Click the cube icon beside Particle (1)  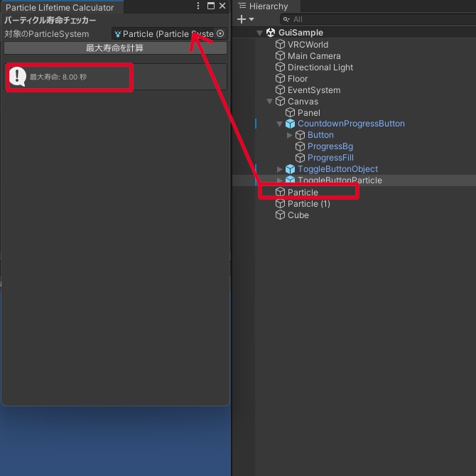click(x=280, y=203)
